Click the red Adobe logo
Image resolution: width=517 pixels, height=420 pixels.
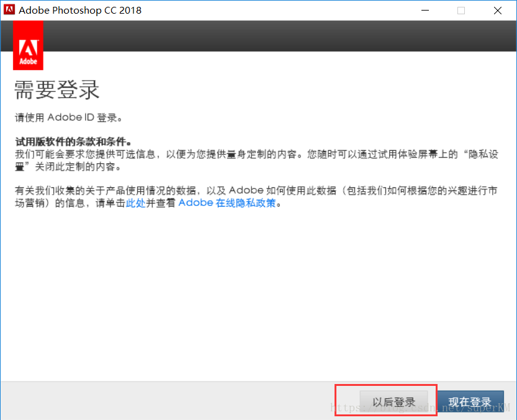[28, 45]
